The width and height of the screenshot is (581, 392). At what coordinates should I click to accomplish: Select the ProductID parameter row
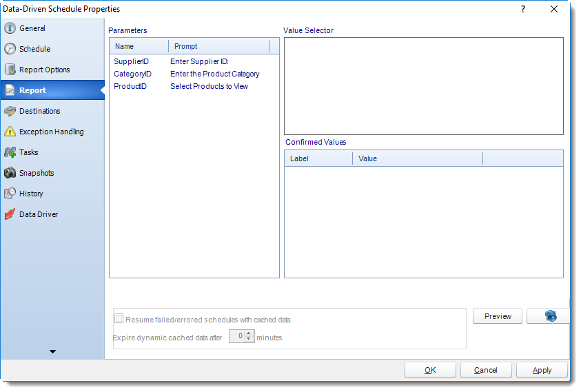pos(194,86)
